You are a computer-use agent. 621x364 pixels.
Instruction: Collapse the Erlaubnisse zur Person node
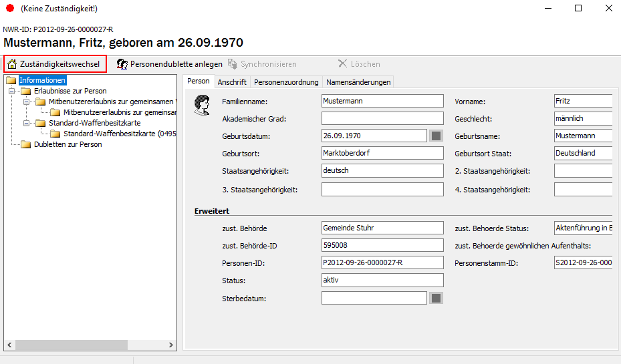(x=11, y=91)
